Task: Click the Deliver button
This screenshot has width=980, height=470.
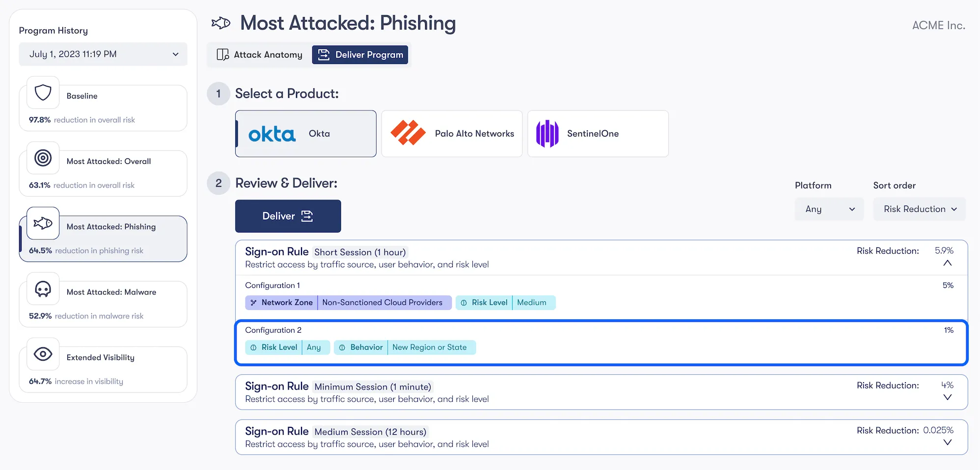Action: pos(288,216)
